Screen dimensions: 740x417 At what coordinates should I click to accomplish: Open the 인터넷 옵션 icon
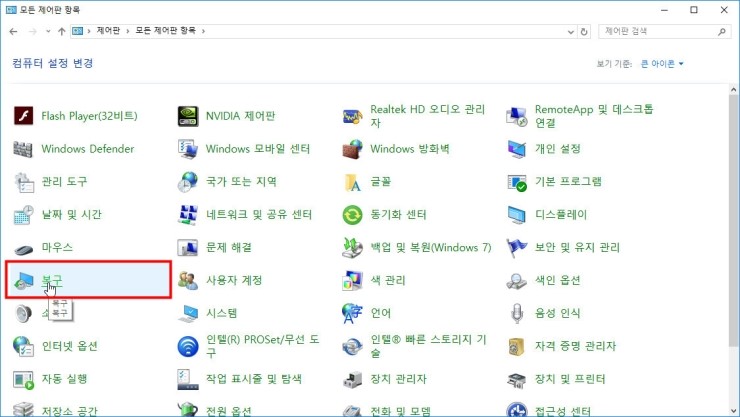pos(23,346)
